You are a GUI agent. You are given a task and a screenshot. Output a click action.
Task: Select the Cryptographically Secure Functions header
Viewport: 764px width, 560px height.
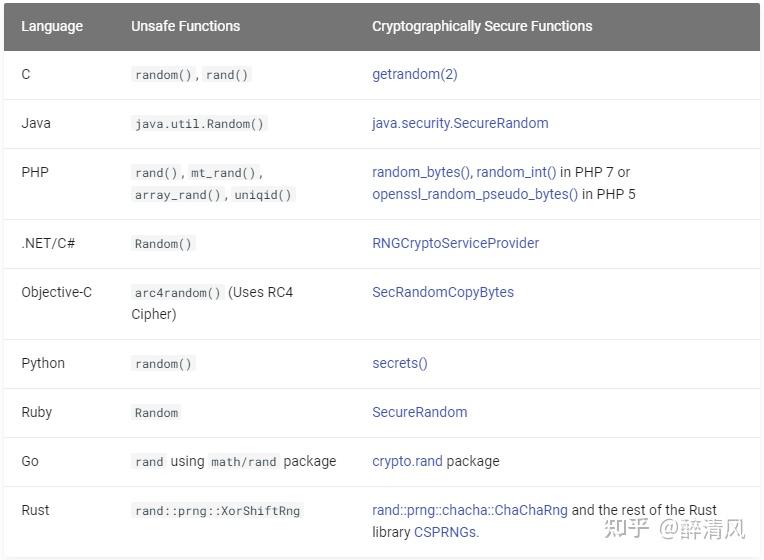coord(482,26)
